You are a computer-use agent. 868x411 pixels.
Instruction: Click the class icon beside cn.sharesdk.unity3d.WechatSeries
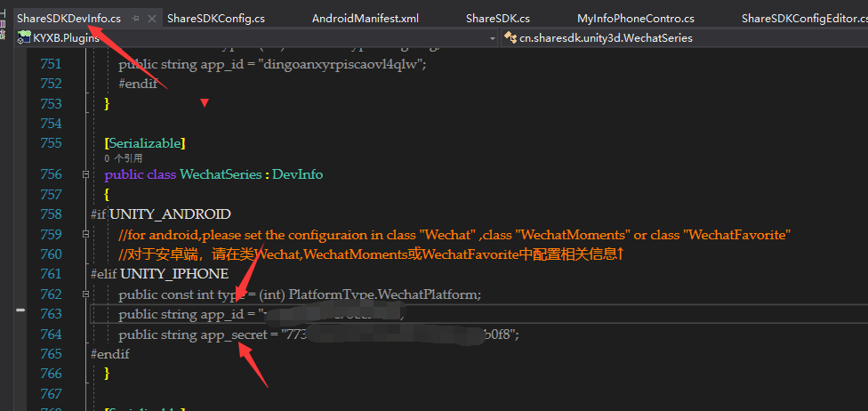[510, 38]
